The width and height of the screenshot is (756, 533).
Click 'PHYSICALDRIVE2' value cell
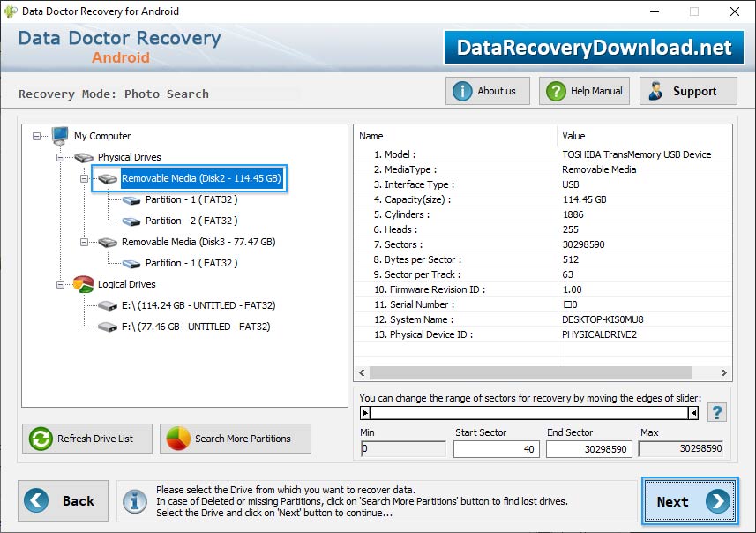pyautogui.click(x=599, y=334)
